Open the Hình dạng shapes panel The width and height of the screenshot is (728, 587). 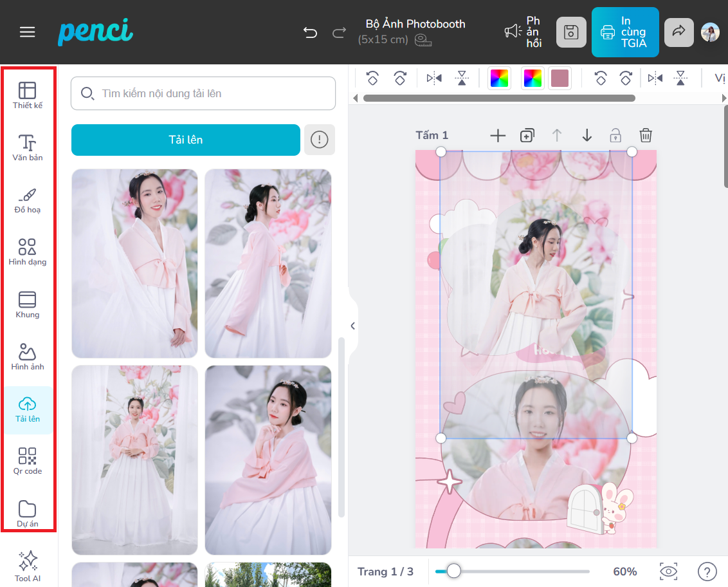pos(27,252)
